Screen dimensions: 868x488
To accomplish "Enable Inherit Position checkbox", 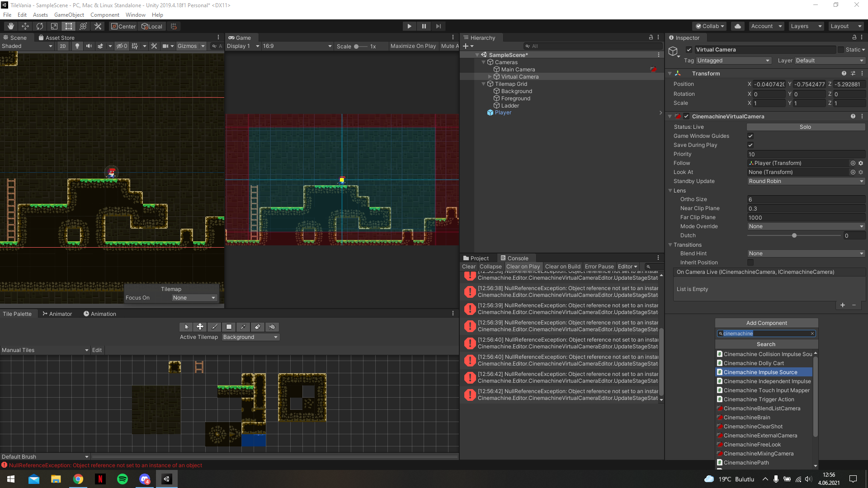I will pyautogui.click(x=750, y=263).
